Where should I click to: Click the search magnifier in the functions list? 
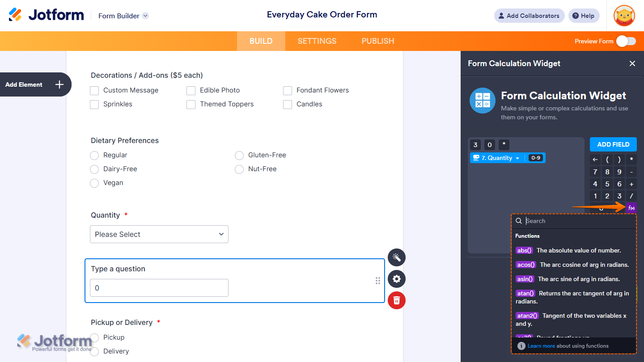pyautogui.click(x=519, y=220)
